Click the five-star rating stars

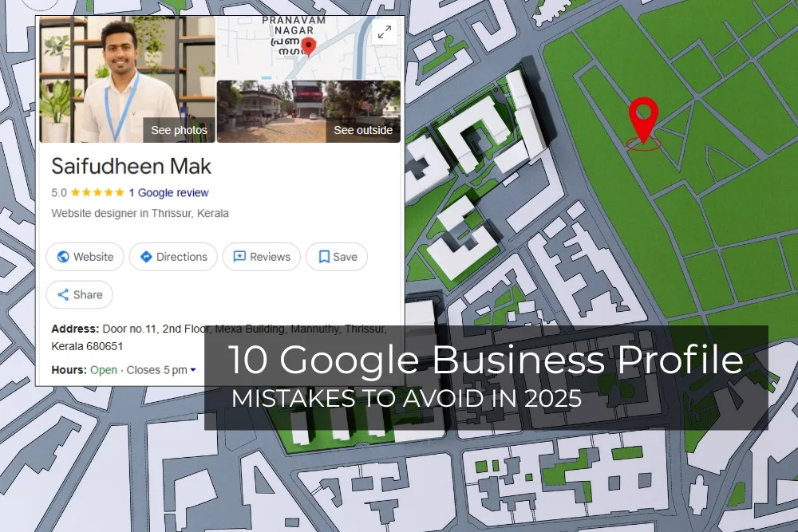[97, 192]
